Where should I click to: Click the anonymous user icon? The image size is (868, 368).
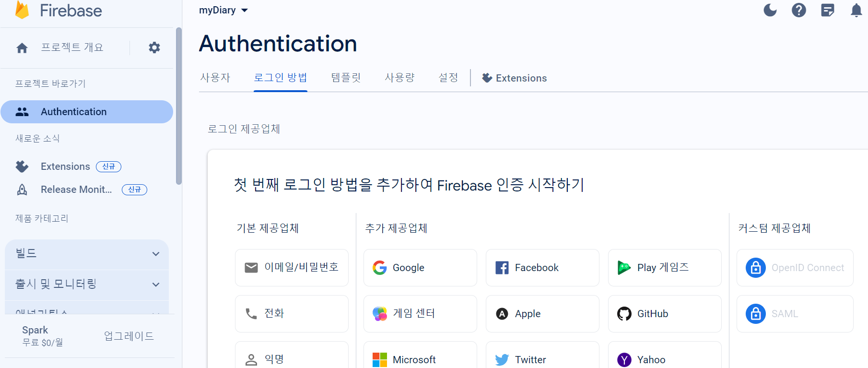pos(251,360)
